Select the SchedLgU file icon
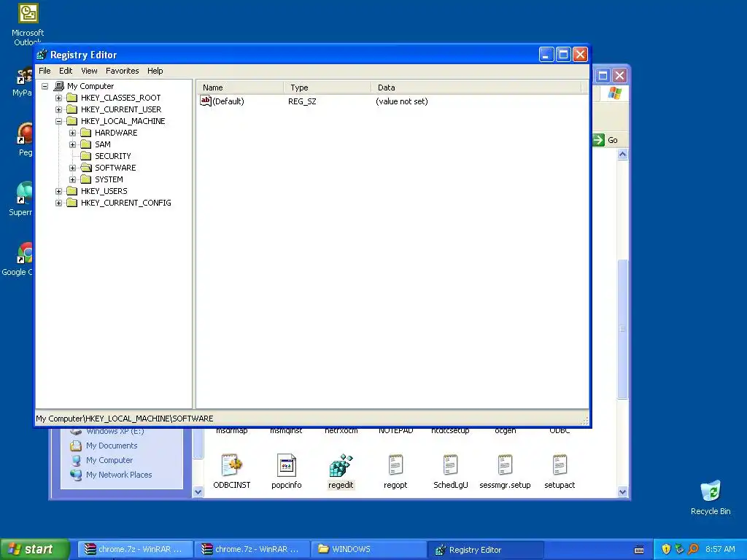Image resolution: width=747 pixels, height=560 pixels. click(450, 465)
